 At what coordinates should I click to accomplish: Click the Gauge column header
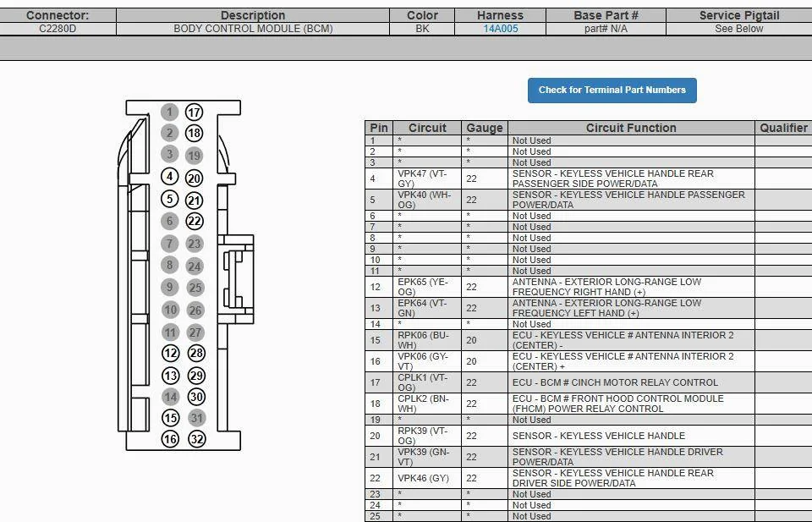485,128
